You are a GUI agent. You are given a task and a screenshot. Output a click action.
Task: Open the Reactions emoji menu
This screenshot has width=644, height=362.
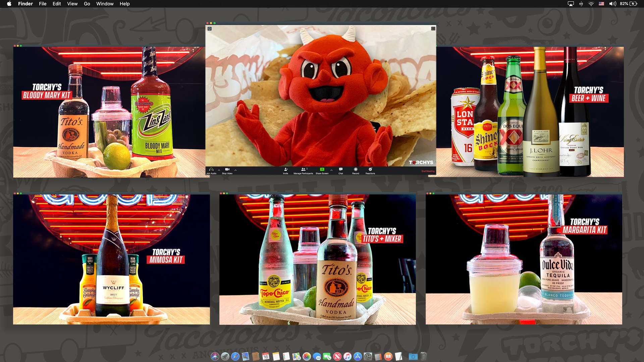pyautogui.click(x=370, y=170)
